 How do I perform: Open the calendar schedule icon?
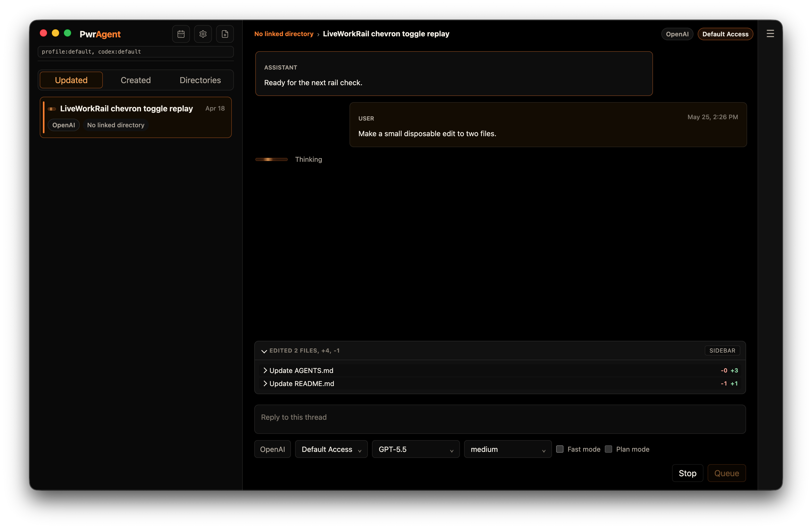click(181, 34)
